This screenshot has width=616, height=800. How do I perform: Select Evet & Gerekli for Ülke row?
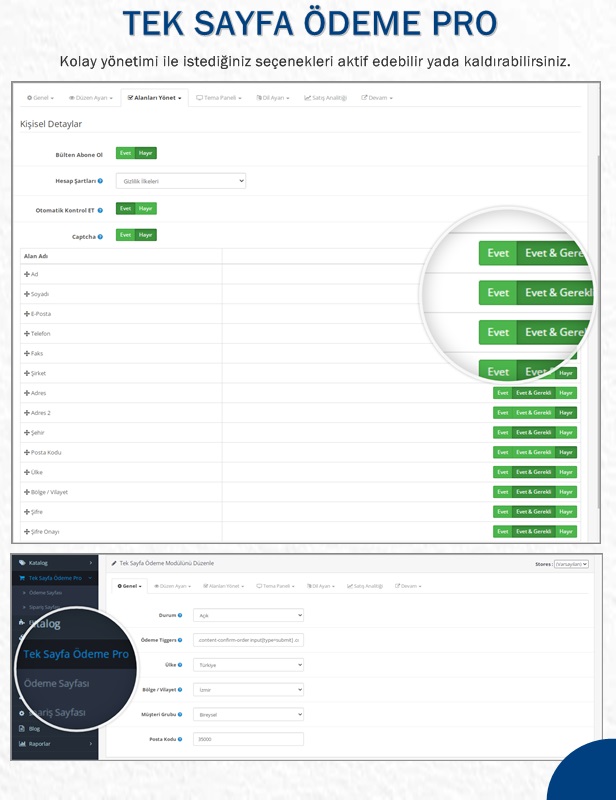[533, 472]
